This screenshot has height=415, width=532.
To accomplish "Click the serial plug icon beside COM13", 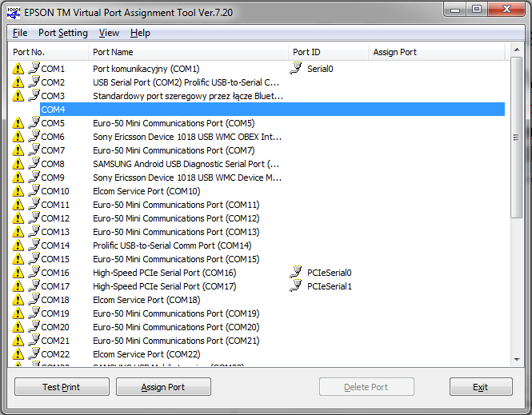I will 34,231.
